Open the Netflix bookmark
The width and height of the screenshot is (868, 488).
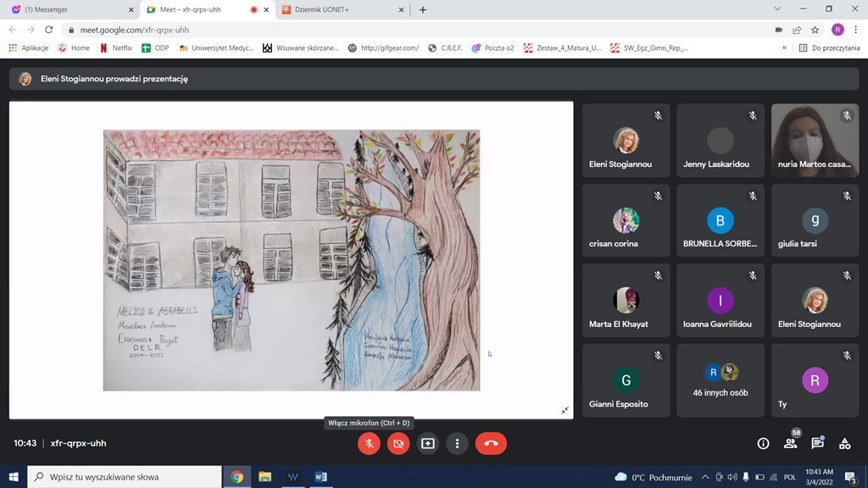point(115,48)
